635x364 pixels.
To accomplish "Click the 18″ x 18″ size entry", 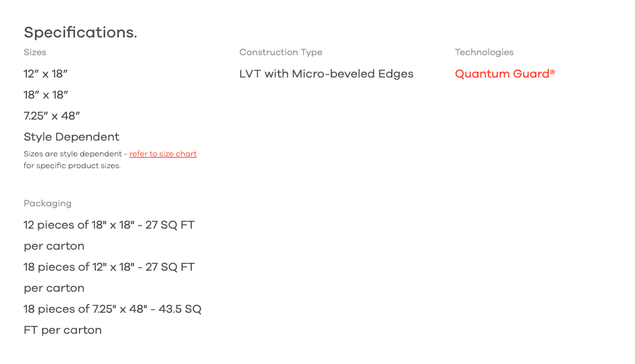I will (46, 95).
